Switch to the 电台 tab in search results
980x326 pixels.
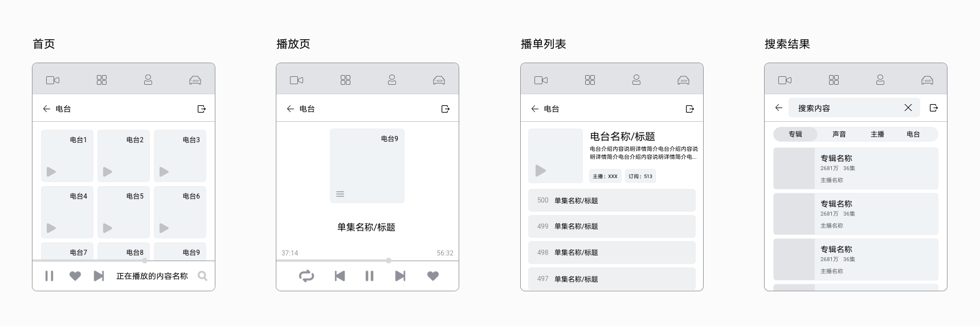tap(913, 134)
